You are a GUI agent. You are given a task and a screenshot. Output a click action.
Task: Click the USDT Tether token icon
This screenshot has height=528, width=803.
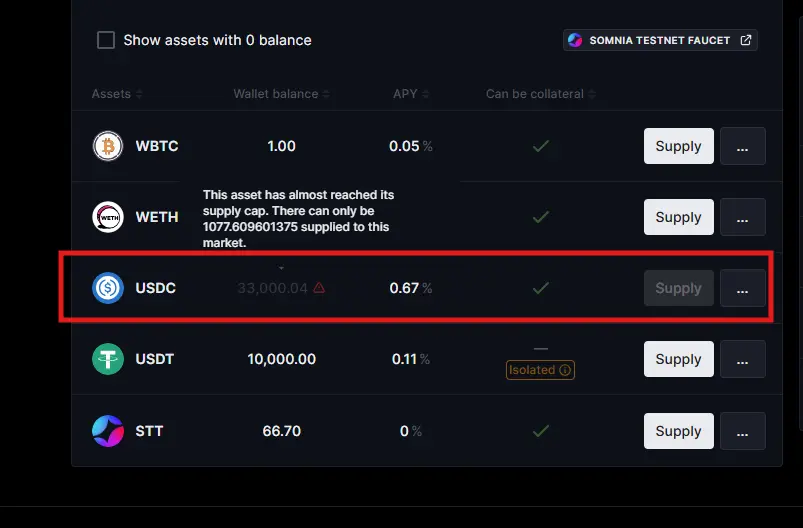tap(108, 359)
